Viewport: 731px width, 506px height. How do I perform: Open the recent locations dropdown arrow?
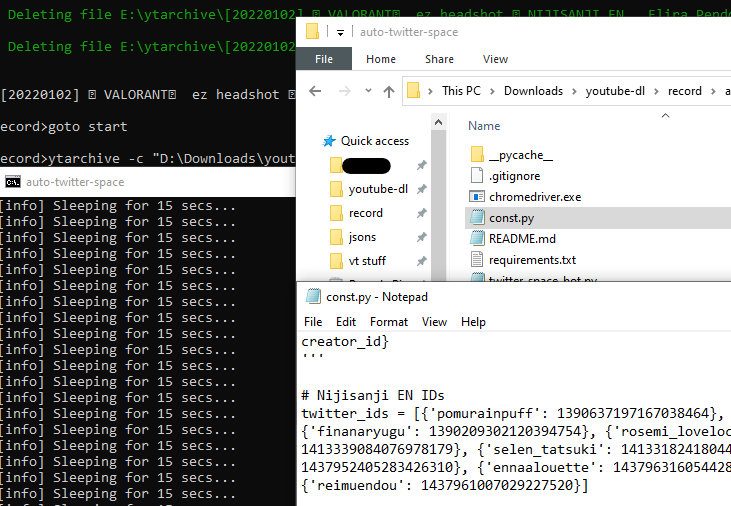tap(368, 90)
